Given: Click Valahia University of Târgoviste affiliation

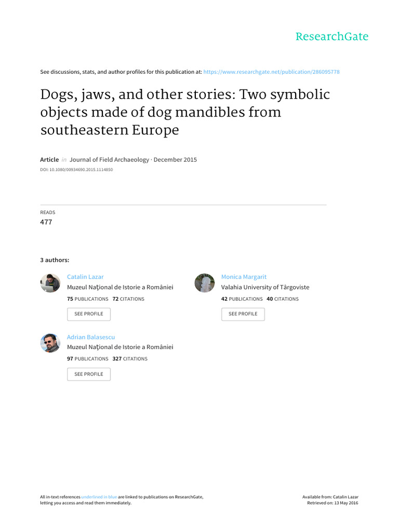Looking at the screenshot, I should point(265,287).
